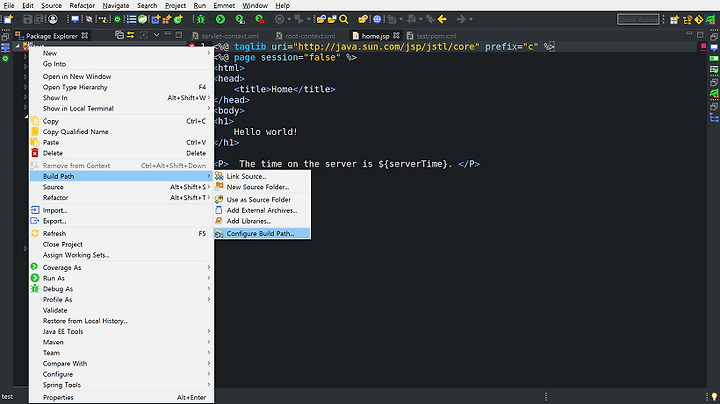Choose Add External Archives option
The height and width of the screenshot is (404, 720).
pos(262,210)
